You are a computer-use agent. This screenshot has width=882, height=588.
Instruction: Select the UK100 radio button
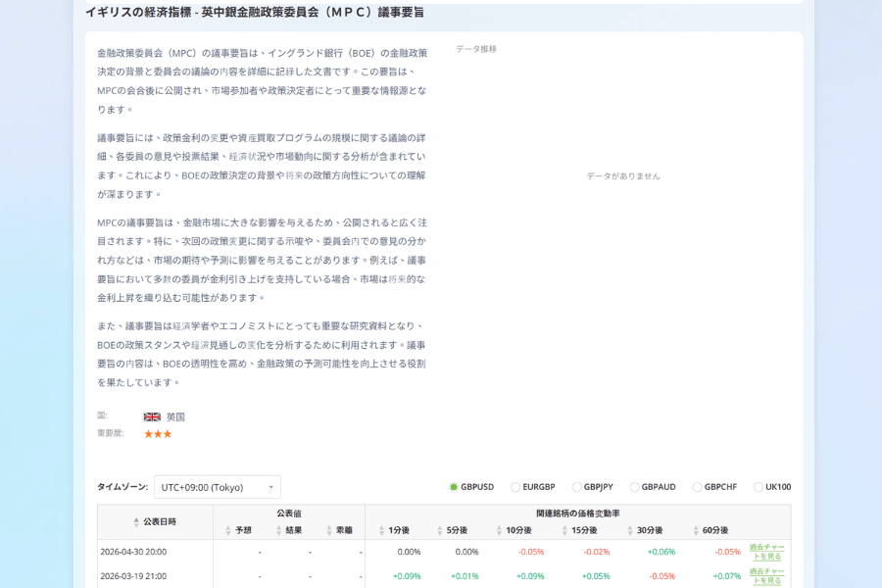(759, 487)
